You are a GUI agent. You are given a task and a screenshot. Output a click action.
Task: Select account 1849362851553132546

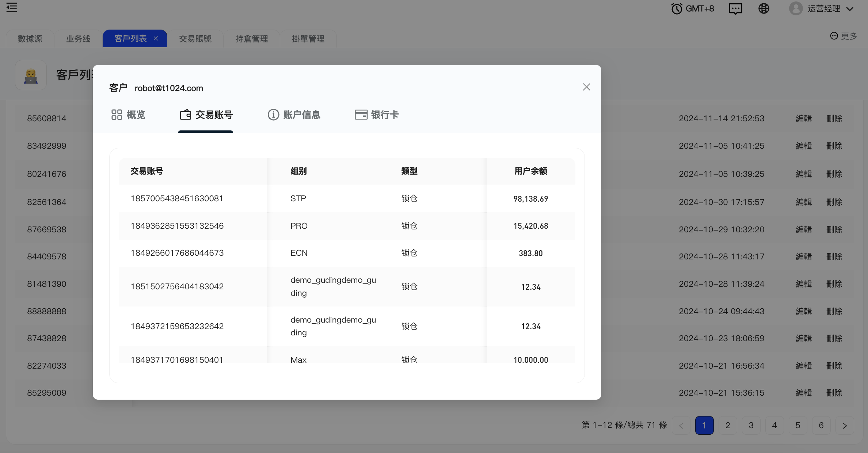click(177, 226)
